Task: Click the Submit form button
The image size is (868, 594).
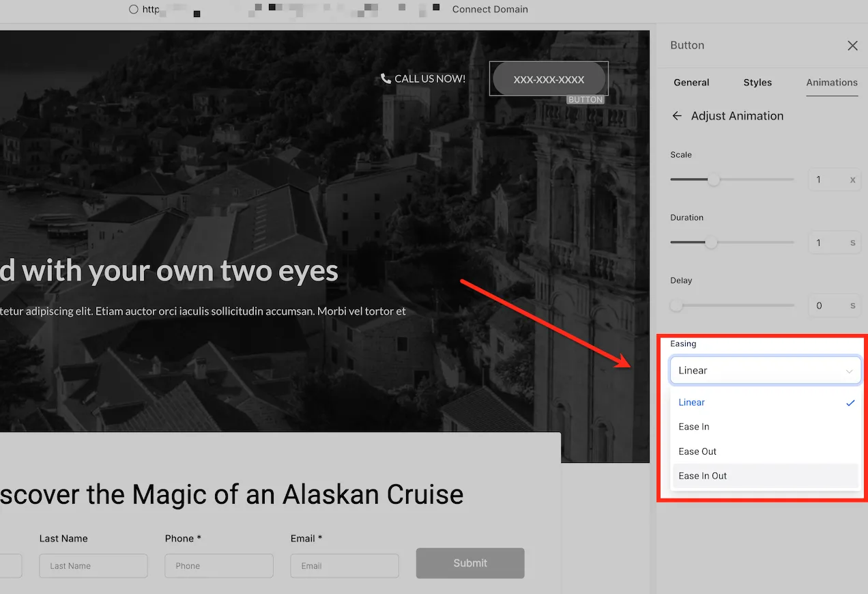Action: click(x=470, y=563)
